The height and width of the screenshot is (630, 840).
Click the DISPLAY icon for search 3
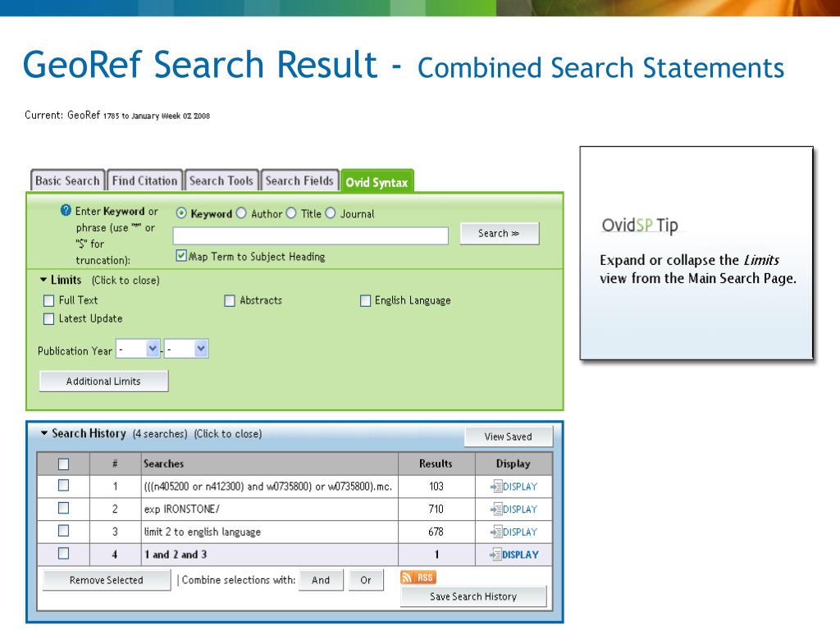coord(496,532)
